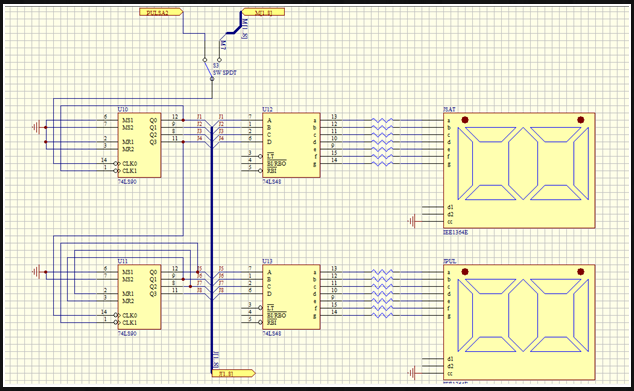Viewport: 634px width, 391px height.
Task: Click the Q0 output pin on U11
Action: coord(153,272)
